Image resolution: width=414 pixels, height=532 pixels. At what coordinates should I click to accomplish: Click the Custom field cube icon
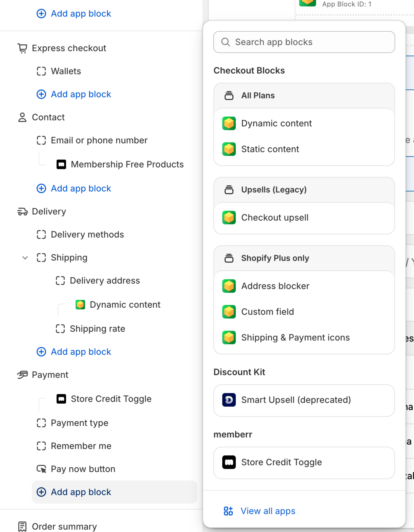click(229, 312)
